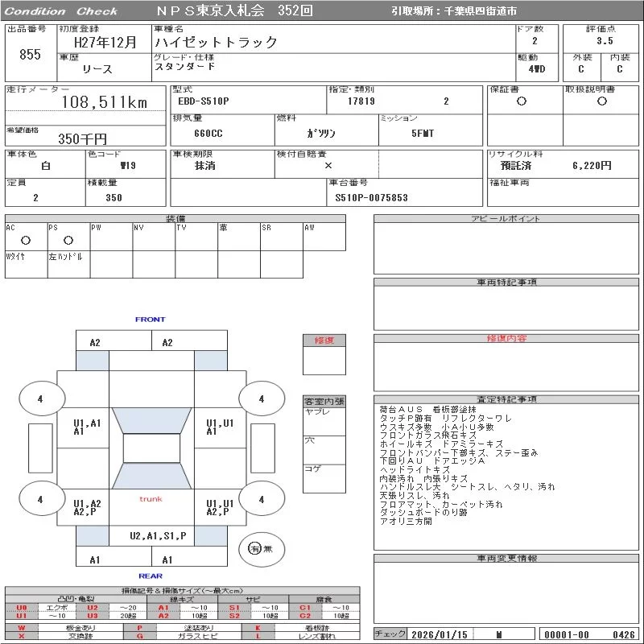
Task: Select the rear-left tire circle marked 4
Action: [x=39, y=499]
